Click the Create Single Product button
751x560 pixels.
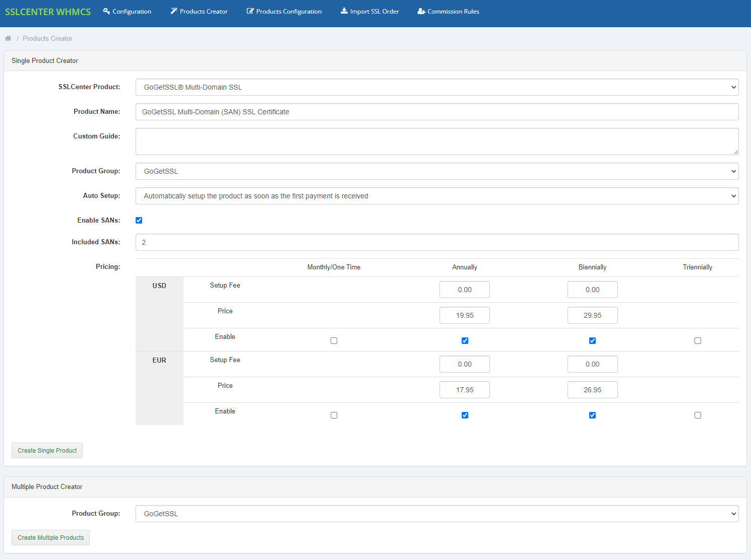click(47, 451)
